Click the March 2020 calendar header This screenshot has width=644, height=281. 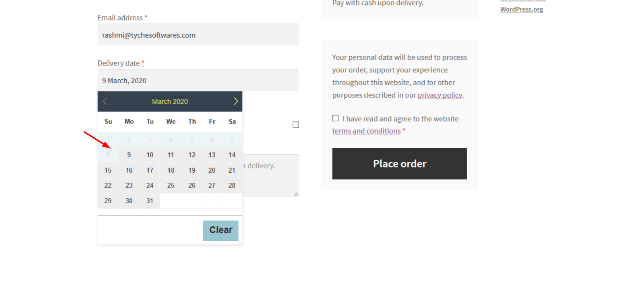170,101
